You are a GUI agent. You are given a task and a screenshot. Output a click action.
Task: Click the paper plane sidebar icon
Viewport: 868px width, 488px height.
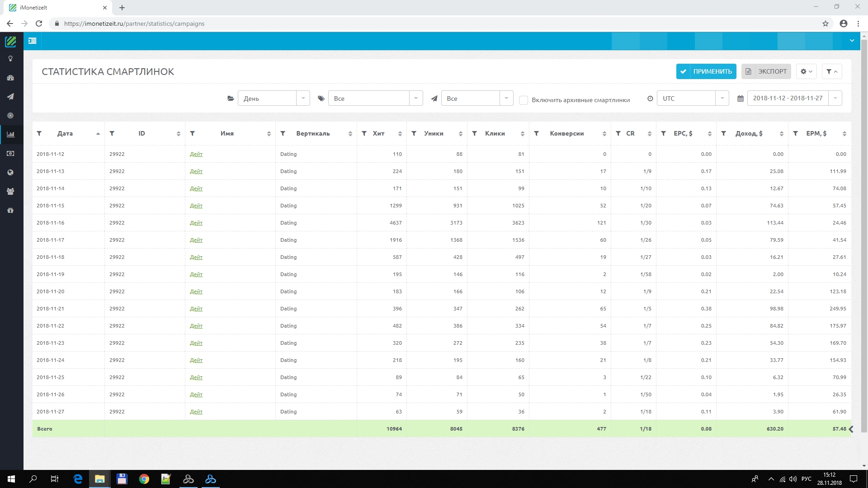tap(10, 97)
